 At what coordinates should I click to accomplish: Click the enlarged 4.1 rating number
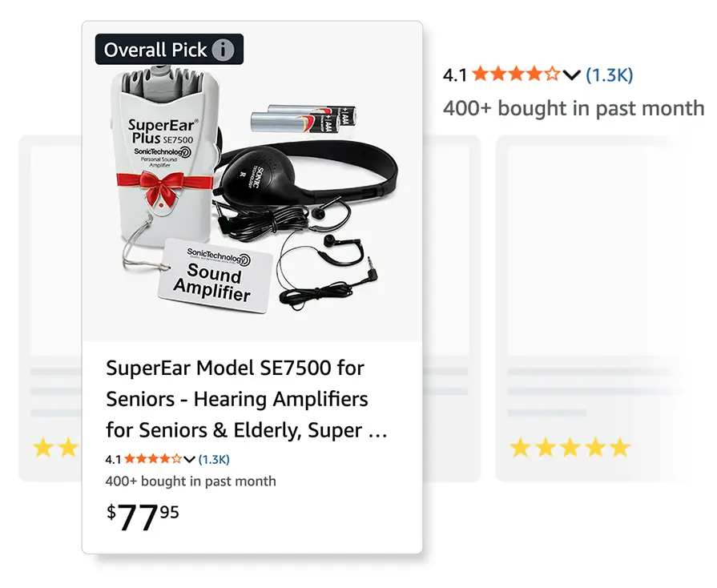click(x=455, y=75)
